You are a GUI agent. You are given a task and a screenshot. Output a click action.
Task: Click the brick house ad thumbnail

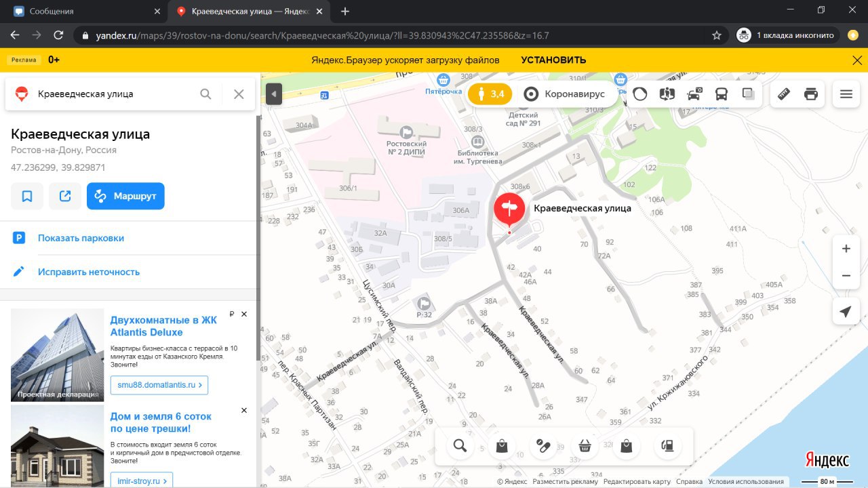pyautogui.click(x=58, y=446)
